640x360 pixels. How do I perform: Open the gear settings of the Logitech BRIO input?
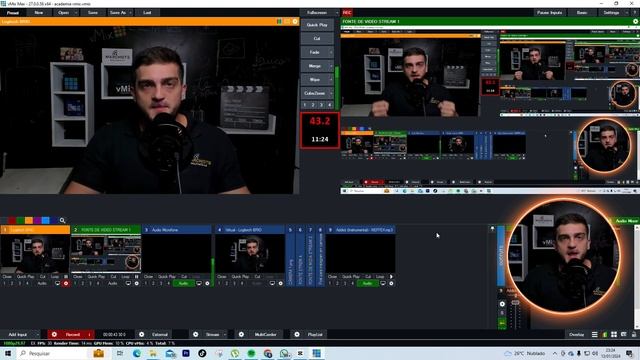pos(66,283)
